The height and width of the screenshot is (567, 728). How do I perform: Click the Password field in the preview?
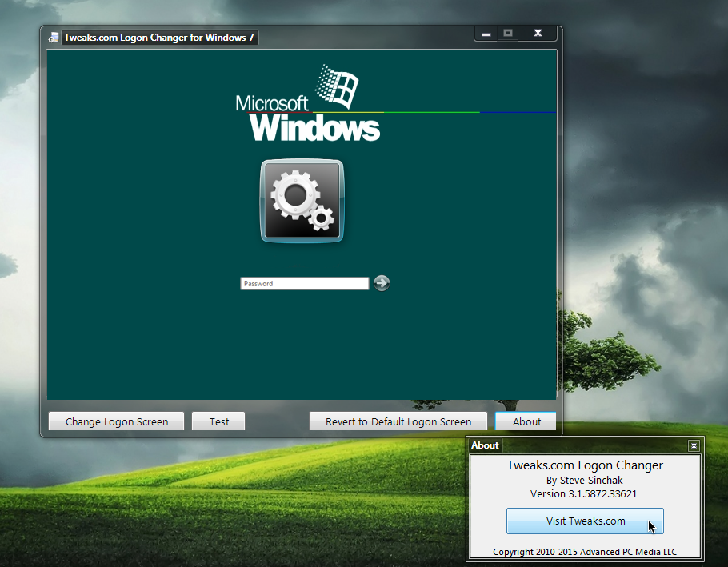tap(305, 283)
